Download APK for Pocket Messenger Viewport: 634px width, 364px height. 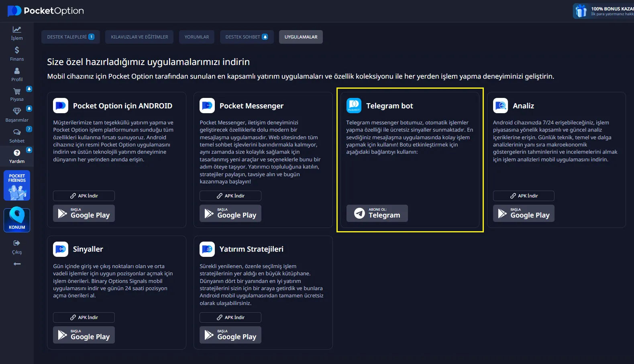[230, 196]
